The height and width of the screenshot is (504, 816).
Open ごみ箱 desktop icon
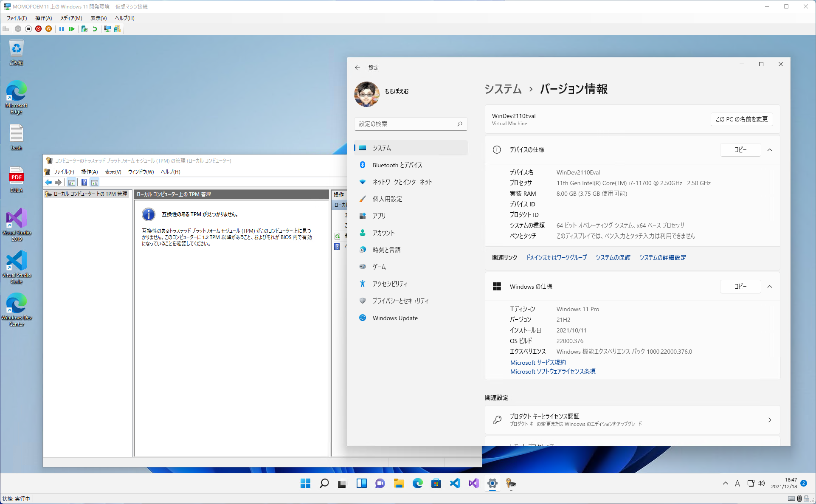17,53
